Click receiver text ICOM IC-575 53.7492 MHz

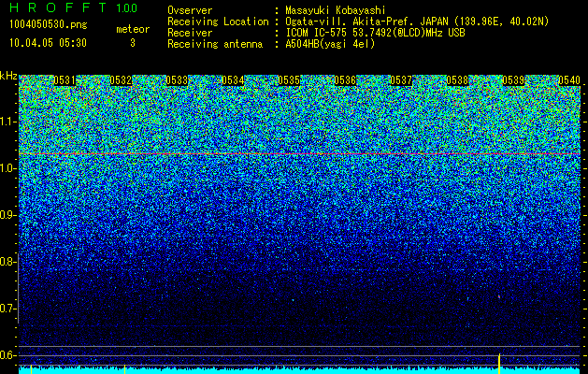375,33
